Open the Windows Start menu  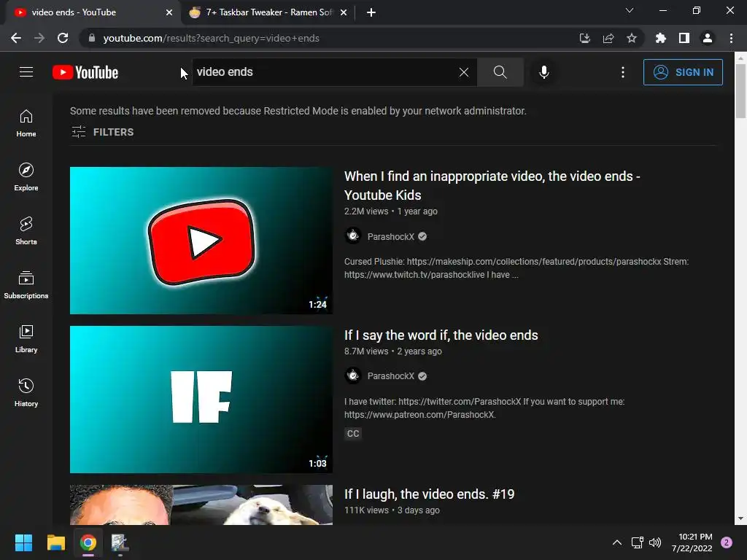(x=23, y=542)
